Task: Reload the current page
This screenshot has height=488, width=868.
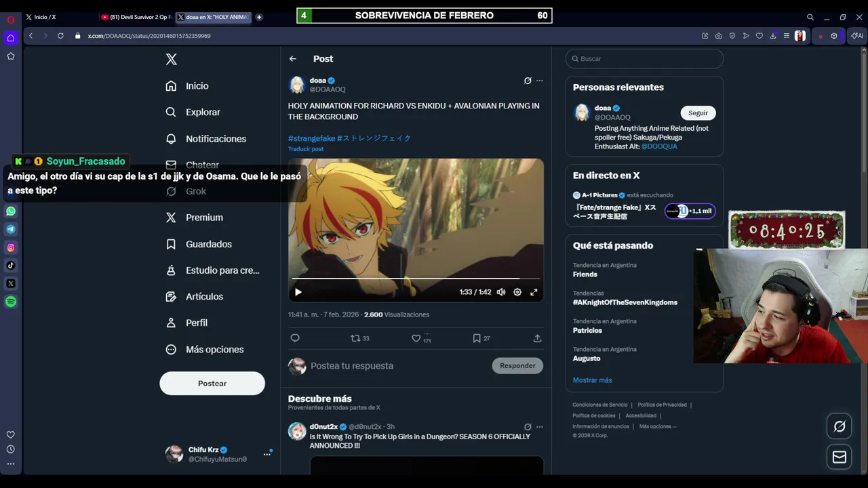Action: click(x=60, y=36)
